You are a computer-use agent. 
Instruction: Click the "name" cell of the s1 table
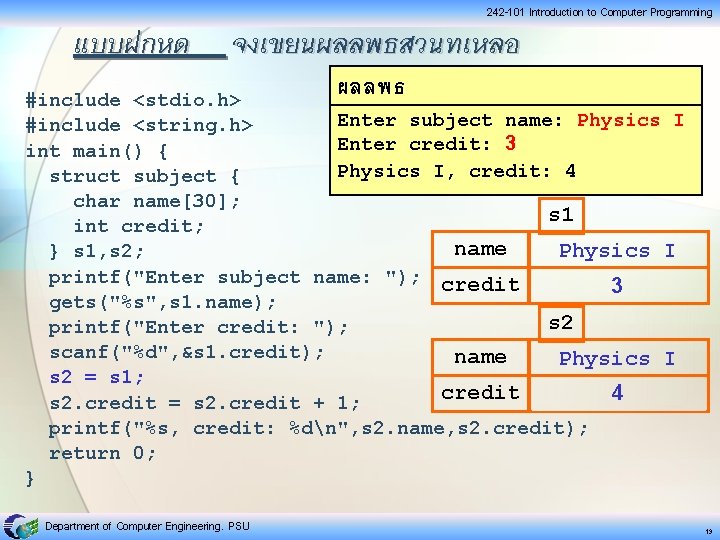[x=480, y=249]
